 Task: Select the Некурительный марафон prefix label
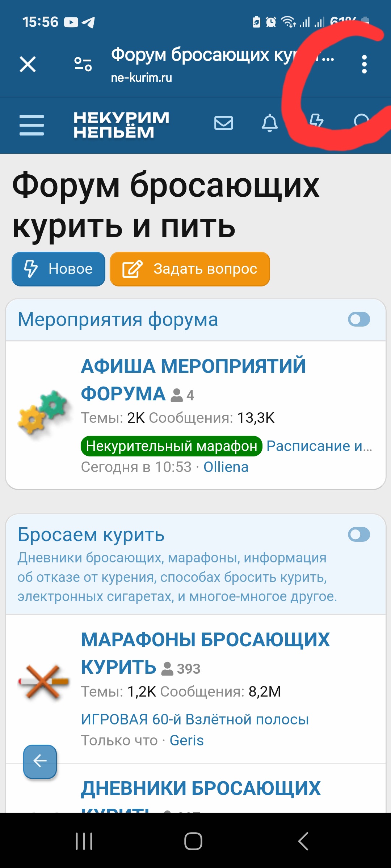[171, 446]
